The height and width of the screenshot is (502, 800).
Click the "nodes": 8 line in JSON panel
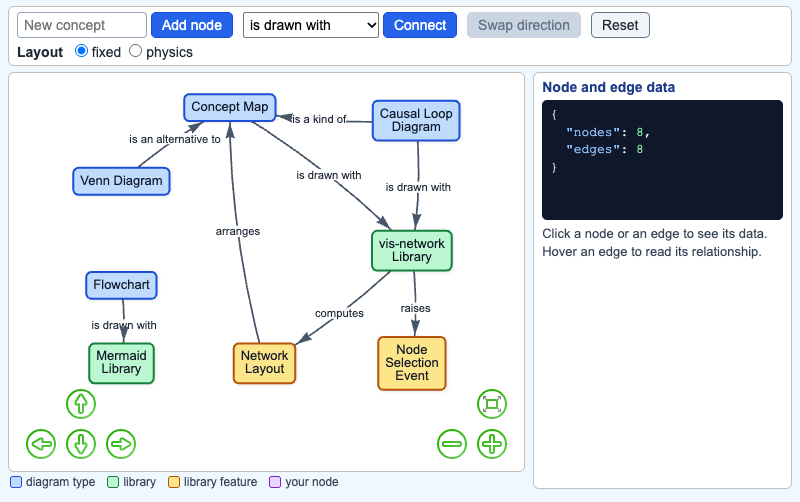point(608,132)
